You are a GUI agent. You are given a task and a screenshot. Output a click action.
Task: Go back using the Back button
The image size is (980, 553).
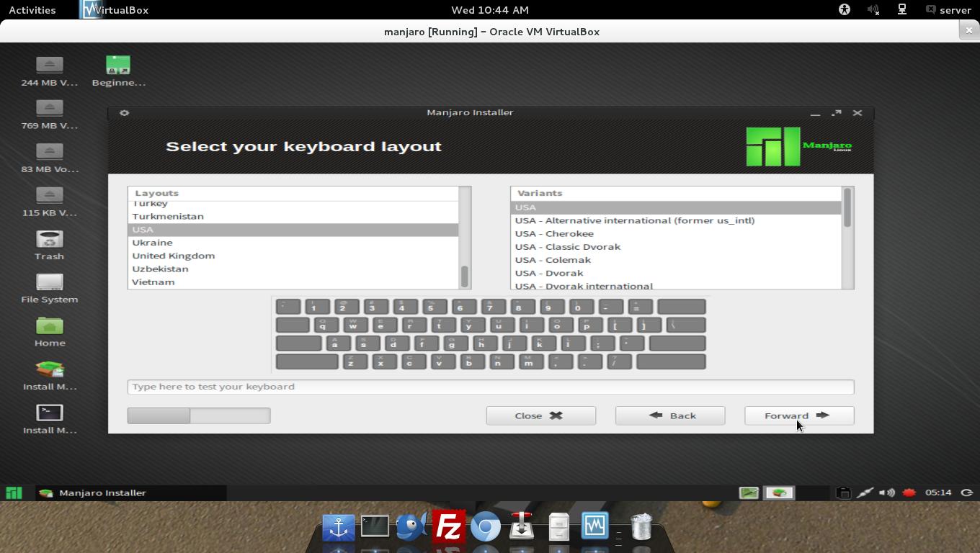pyautogui.click(x=669, y=415)
